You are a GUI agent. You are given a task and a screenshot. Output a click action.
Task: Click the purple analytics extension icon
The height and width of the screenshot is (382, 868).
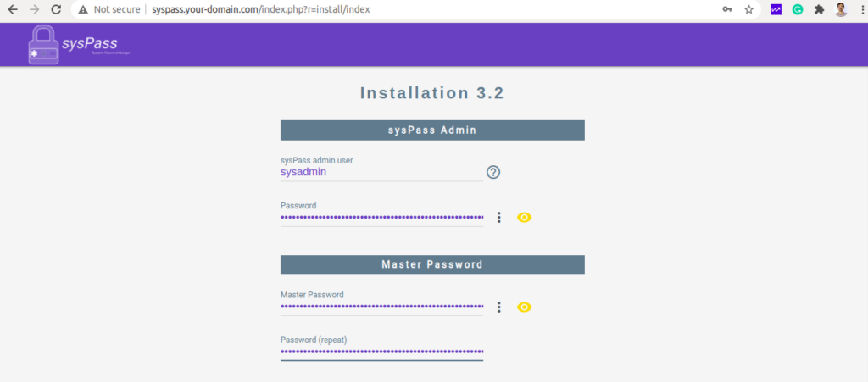pos(776,9)
